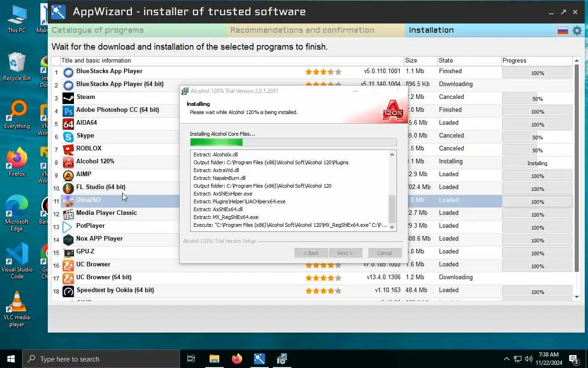The width and height of the screenshot is (588, 368).
Task: Open This PC desktop icon
Action: 17,19
